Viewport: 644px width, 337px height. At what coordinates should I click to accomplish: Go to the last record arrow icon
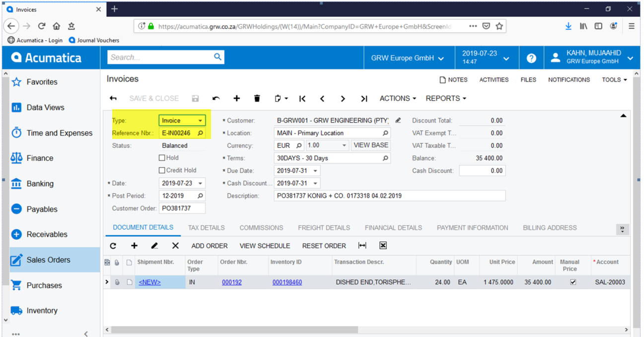pos(364,98)
